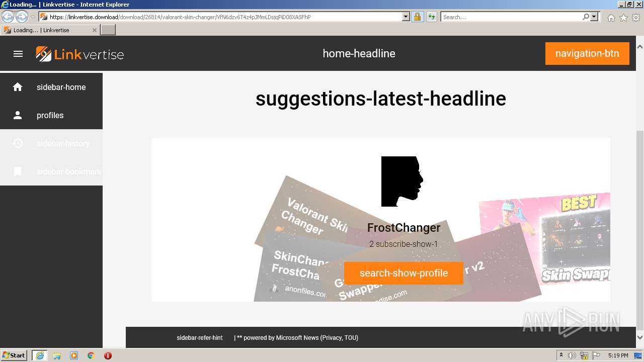Open the File Explorer taskbar icon
This screenshot has width=644, height=362.
coord(57,355)
